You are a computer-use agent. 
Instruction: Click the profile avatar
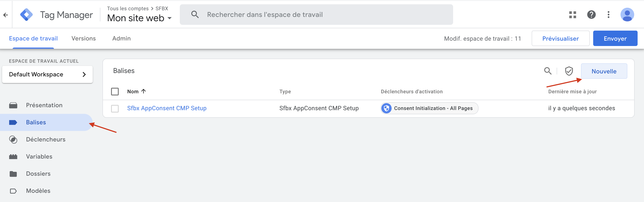click(628, 15)
